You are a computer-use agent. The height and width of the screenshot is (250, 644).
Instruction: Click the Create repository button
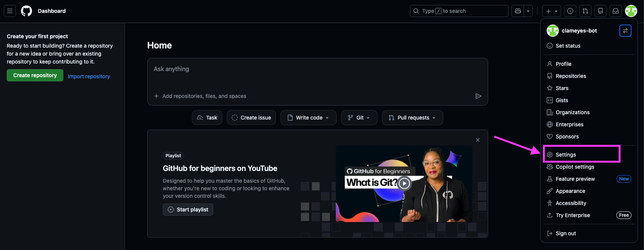coord(35,75)
